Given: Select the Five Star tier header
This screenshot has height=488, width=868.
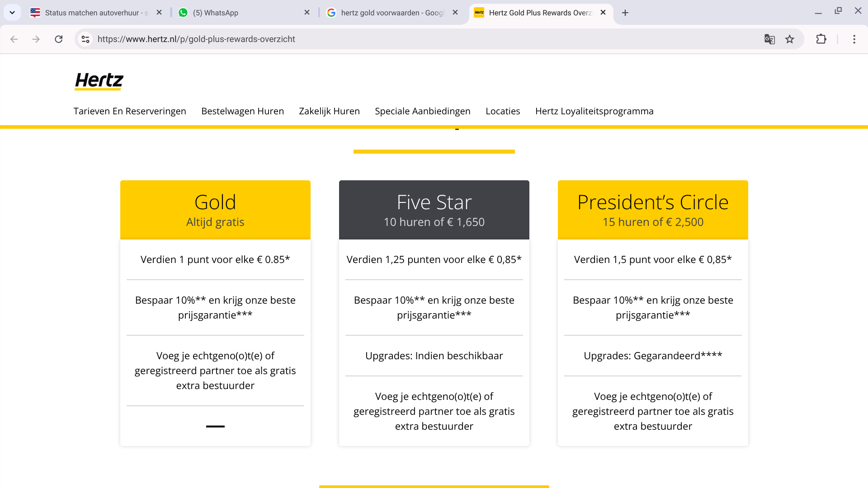Looking at the screenshot, I should tap(434, 210).
